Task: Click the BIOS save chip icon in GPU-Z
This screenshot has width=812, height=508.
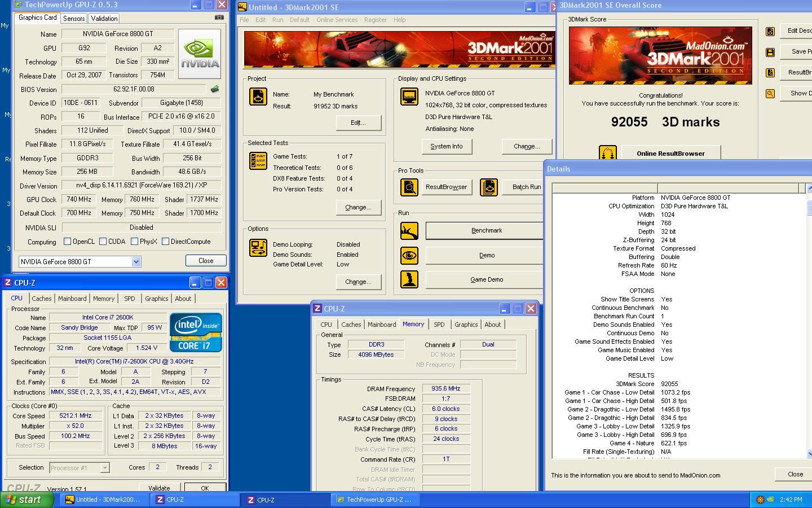Action: (x=214, y=89)
